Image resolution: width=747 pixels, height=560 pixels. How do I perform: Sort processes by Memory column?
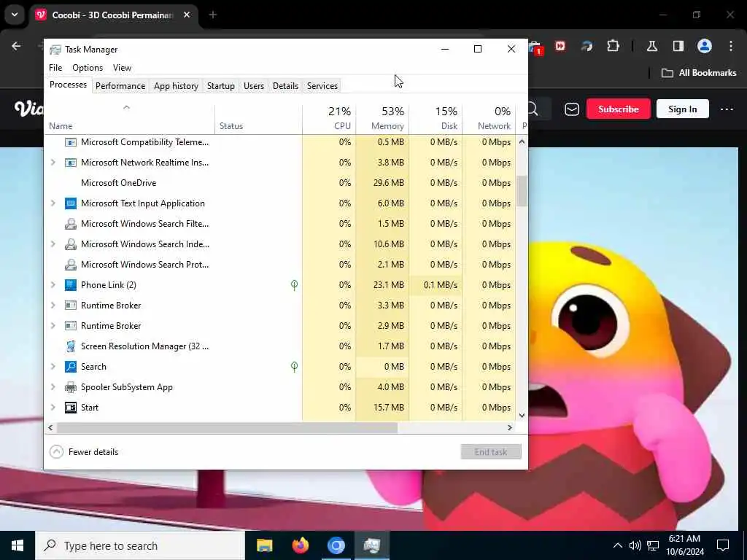click(x=382, y=118)
